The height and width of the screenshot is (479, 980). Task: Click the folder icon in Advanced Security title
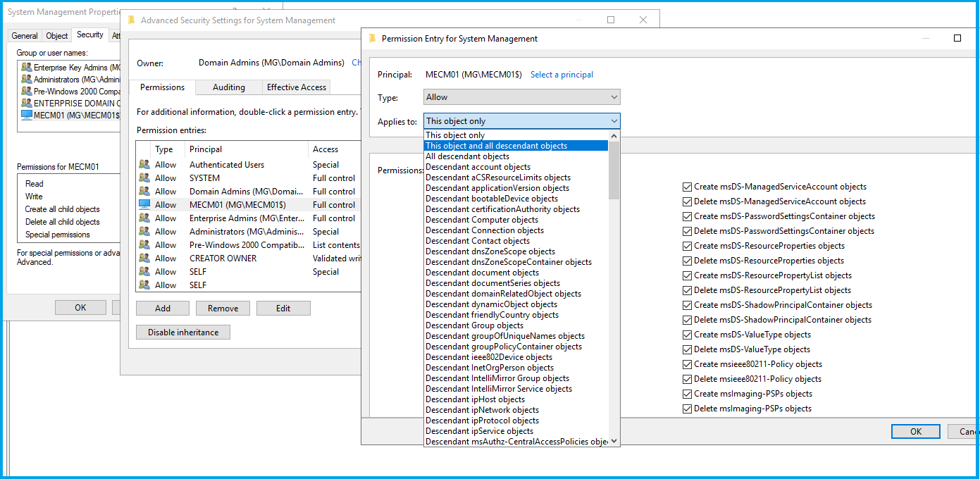coord(132,20)
